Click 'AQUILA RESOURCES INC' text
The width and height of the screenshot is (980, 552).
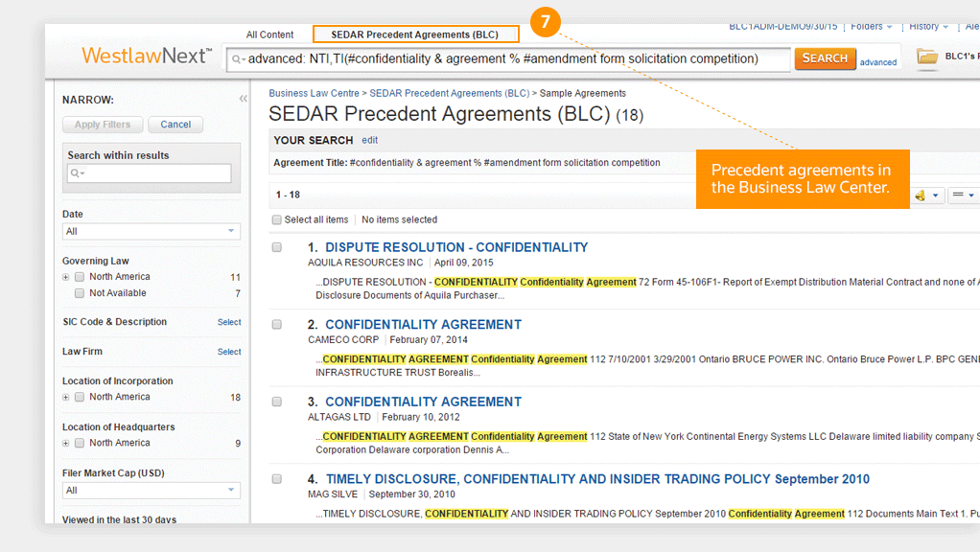point(365,263)
